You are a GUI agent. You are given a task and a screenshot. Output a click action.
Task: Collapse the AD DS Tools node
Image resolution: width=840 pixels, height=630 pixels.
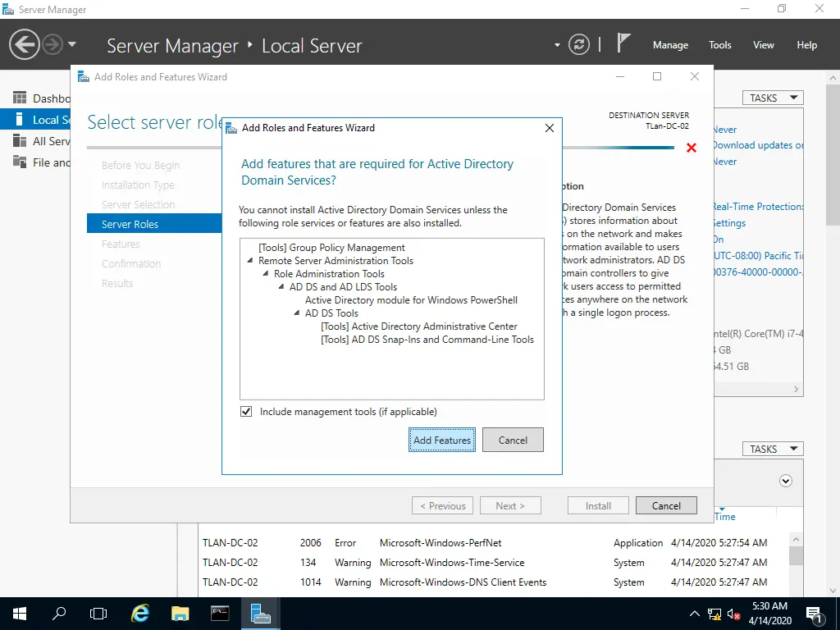click(x=297, y=313)
